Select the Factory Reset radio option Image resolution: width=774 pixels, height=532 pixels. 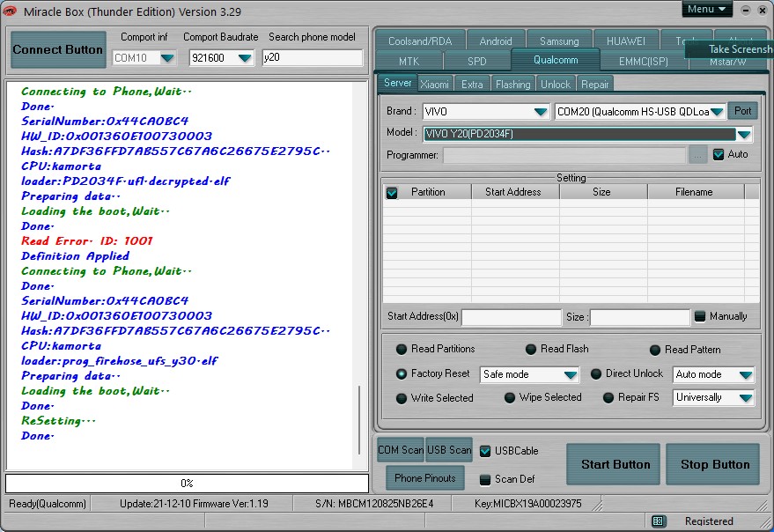coord(402,374)
